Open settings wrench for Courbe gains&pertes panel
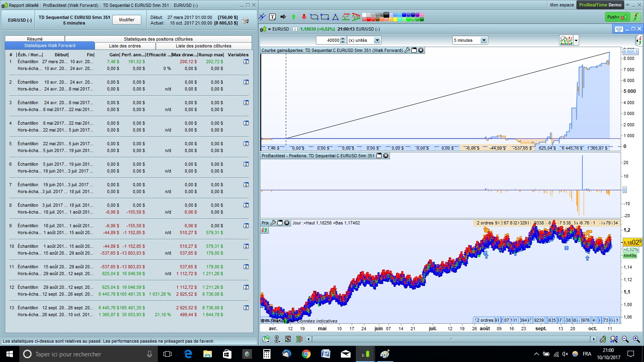The image size is (644, 362). point(407,50)
